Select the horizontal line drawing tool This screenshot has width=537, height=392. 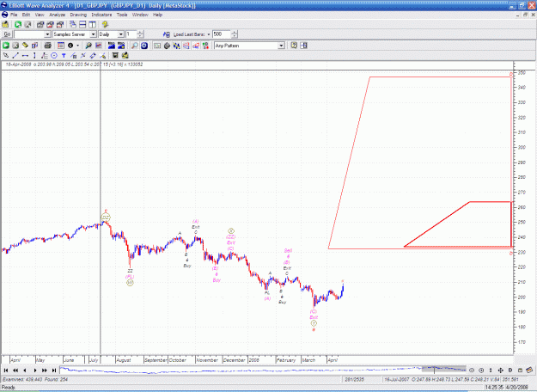click(x=25, y=56)
